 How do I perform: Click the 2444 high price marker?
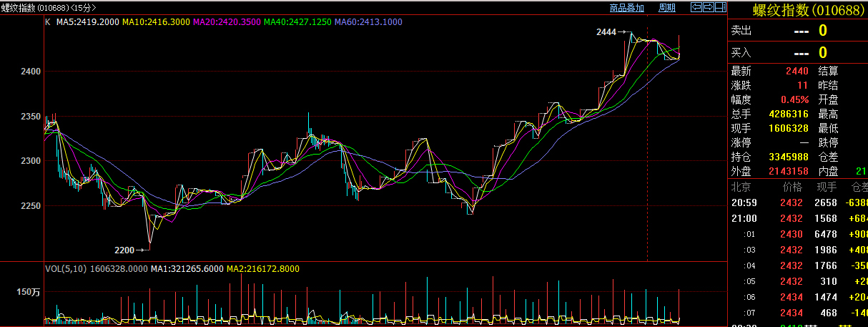click(x=606, y=32)
